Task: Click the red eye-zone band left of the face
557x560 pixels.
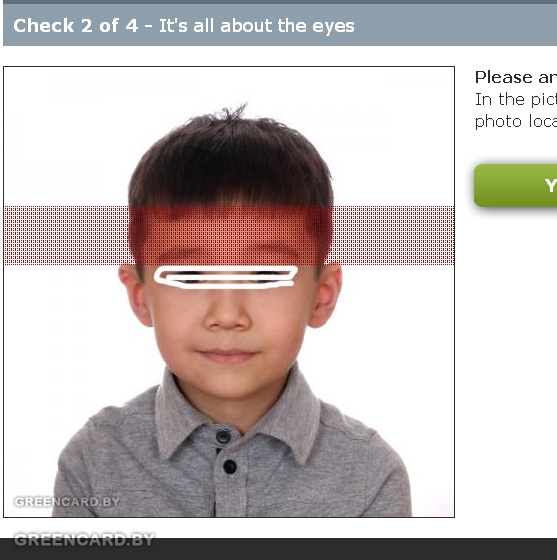Action: 66,235
